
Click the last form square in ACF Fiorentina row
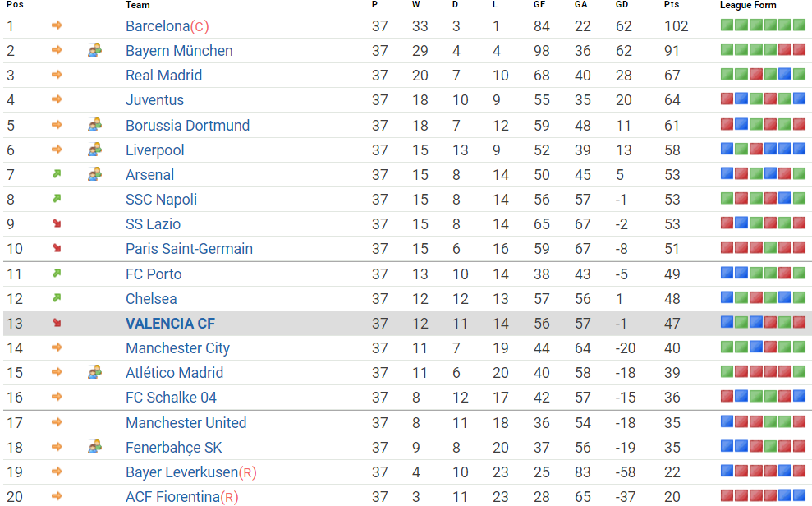click(799, 496)
